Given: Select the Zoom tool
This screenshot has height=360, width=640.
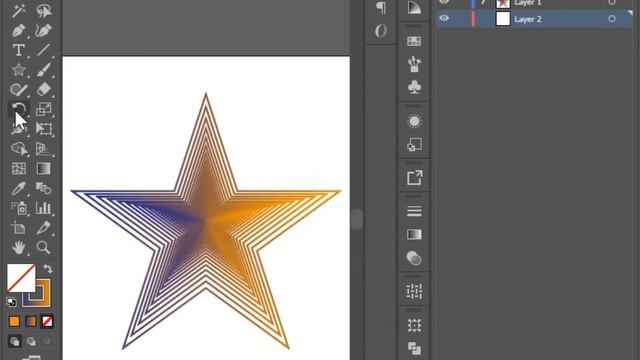Looking at the screenshot, I should [43, 247].
